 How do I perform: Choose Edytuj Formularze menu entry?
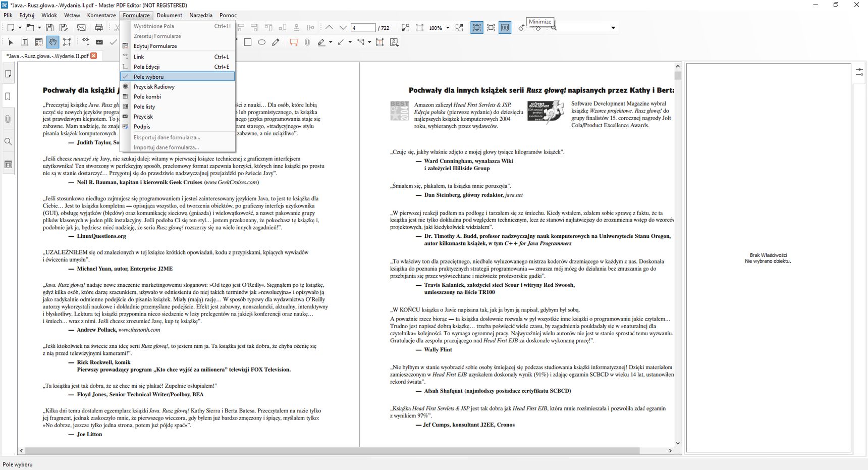tap(178, 46)
